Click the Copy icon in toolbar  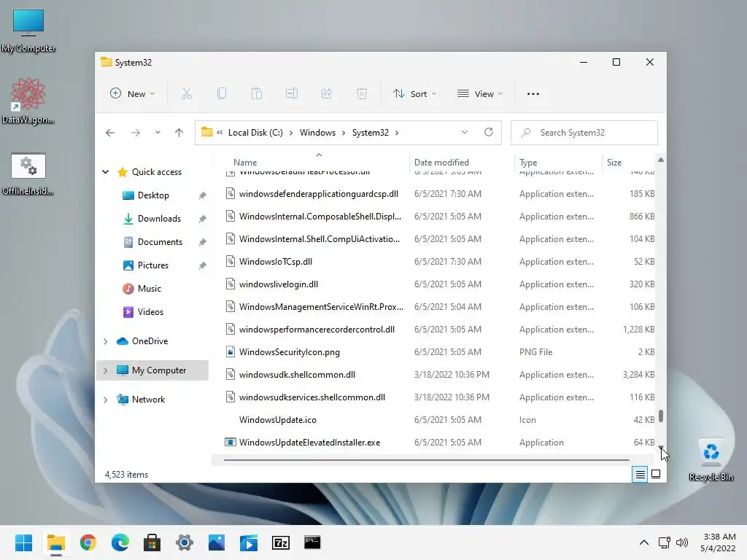(x=222, y=94)
